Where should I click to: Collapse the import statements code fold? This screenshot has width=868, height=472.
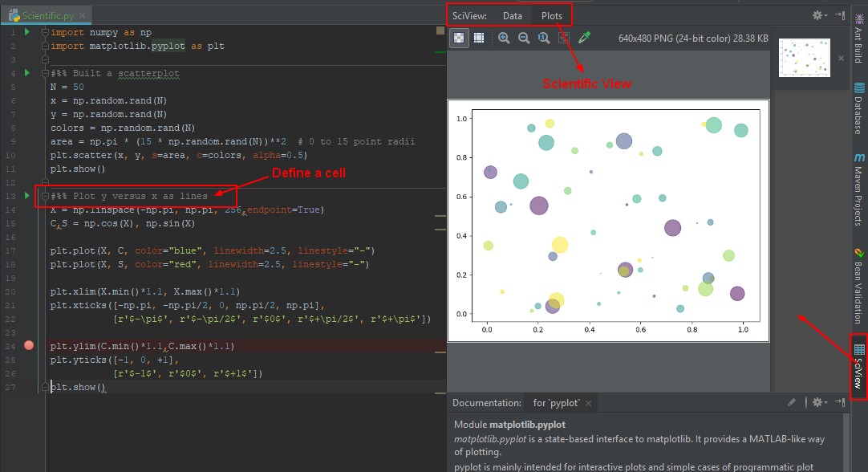pyautogui.click(x=46, y=32)
